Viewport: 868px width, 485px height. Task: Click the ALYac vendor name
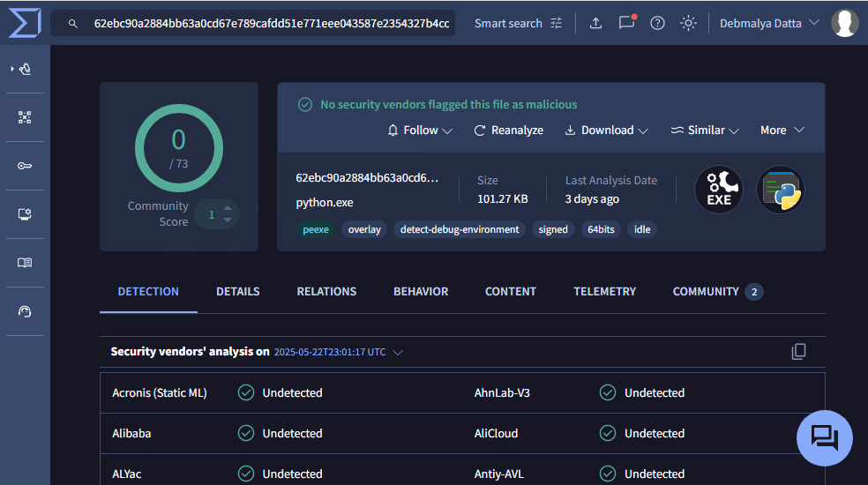point(127,474)
